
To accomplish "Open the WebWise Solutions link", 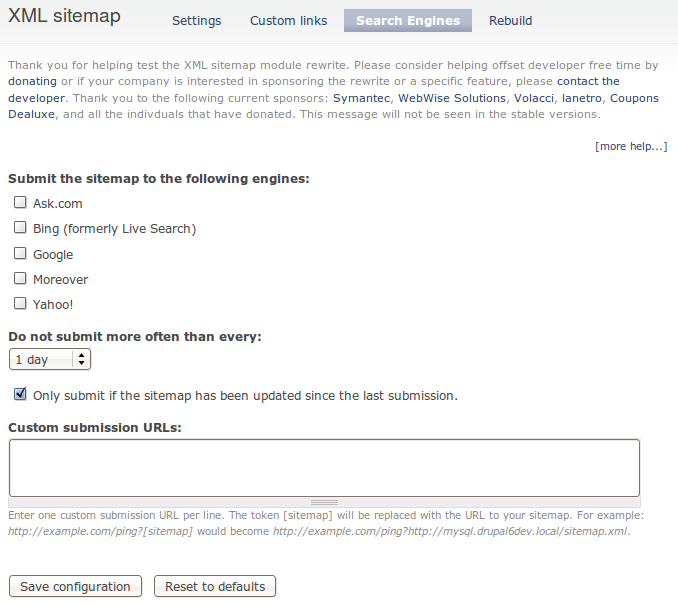I will coord(452,98).
